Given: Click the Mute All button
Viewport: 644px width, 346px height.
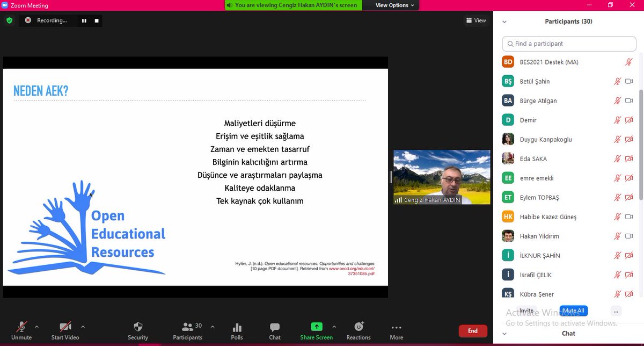Looking at the screenshot, I should tap(573, 311).
